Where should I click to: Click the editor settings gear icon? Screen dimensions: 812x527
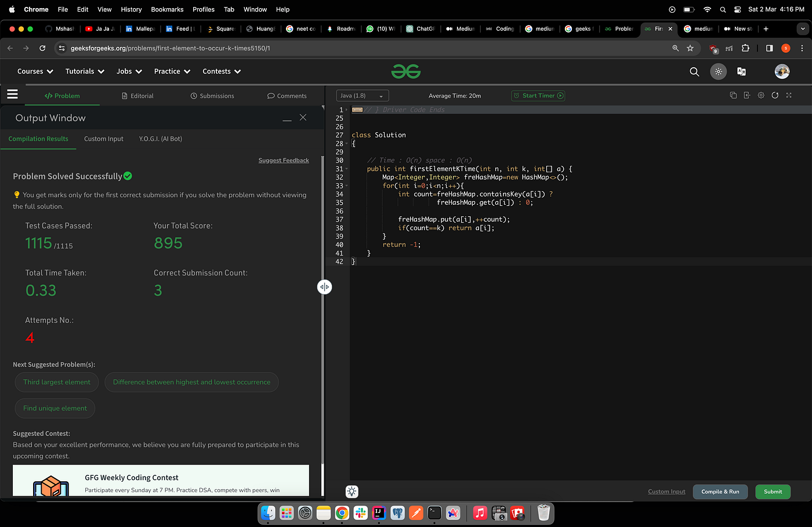(761, 95)
